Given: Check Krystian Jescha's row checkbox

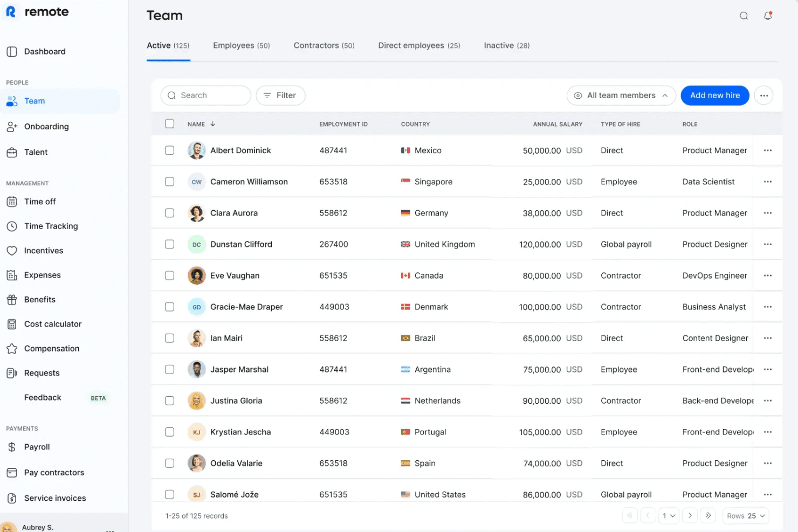Looking at the screenshot, I should [x=170, y=432].
